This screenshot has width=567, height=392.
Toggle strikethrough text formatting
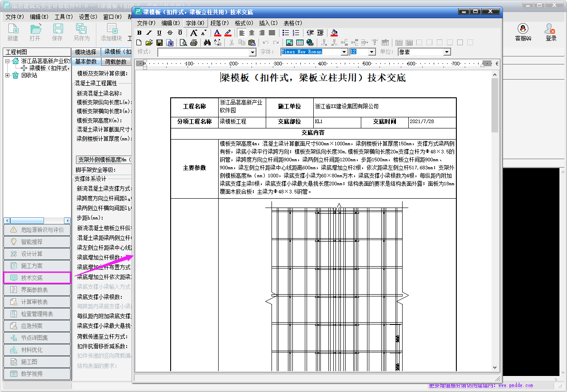click(x=170, y=33)
